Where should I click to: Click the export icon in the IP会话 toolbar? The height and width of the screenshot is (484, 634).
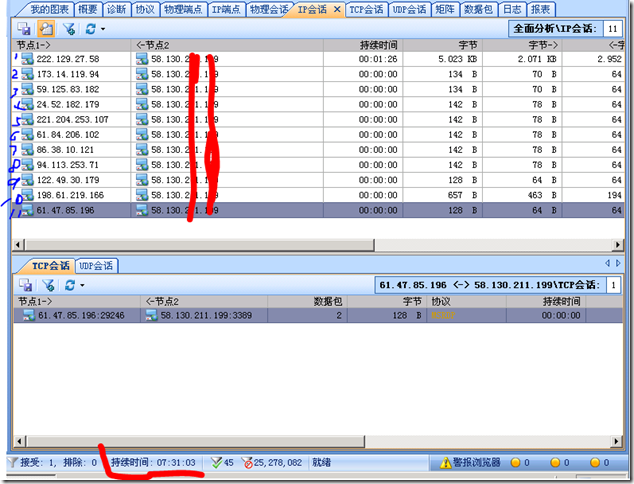(x=24, y=29)
